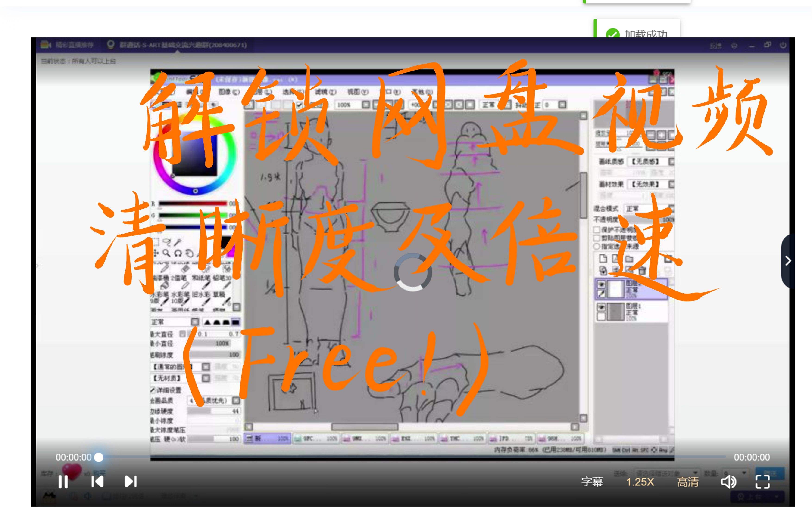
Task: Open 混合模式 正常 dropdown
Action: pos(649,209)
